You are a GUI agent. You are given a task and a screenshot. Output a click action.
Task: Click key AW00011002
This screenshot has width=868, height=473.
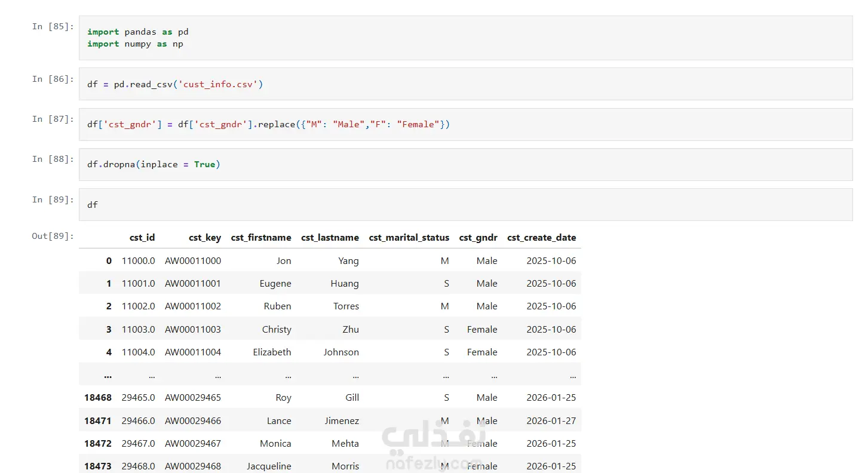(193, 306)
